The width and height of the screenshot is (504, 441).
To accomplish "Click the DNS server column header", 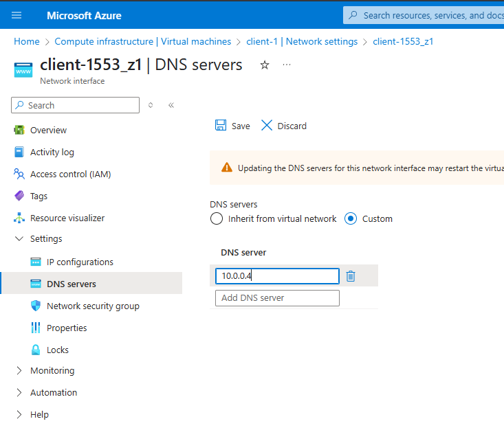I will point(243,253).
